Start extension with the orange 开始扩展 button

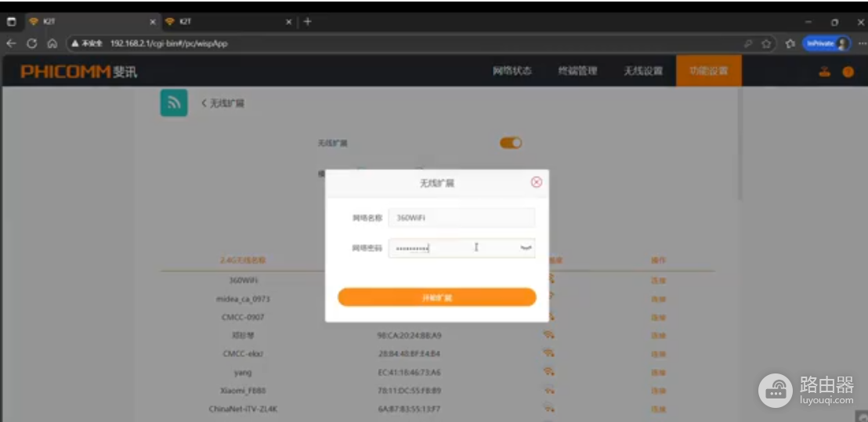437,298
